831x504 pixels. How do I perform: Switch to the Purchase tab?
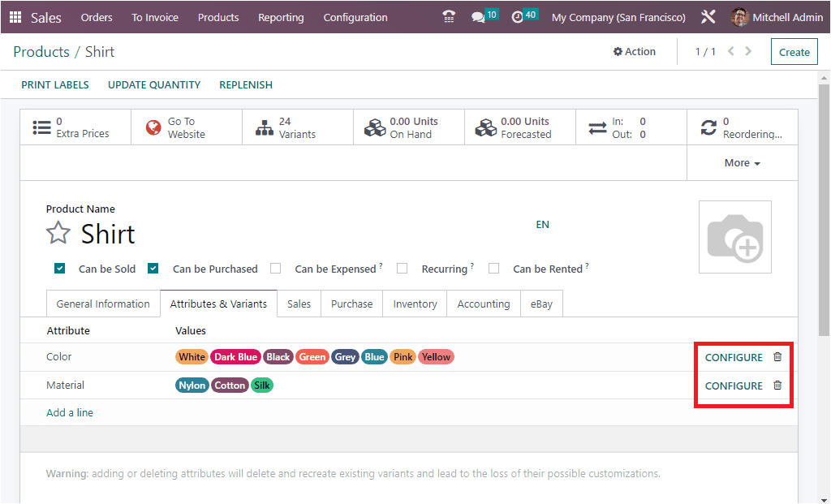352,304
